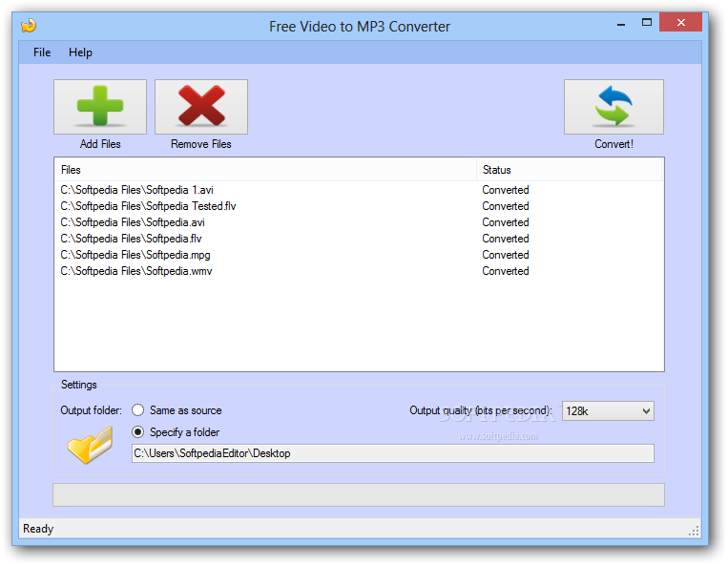
Task: Click the conversion progress bar
Action: tap(359, 495)
